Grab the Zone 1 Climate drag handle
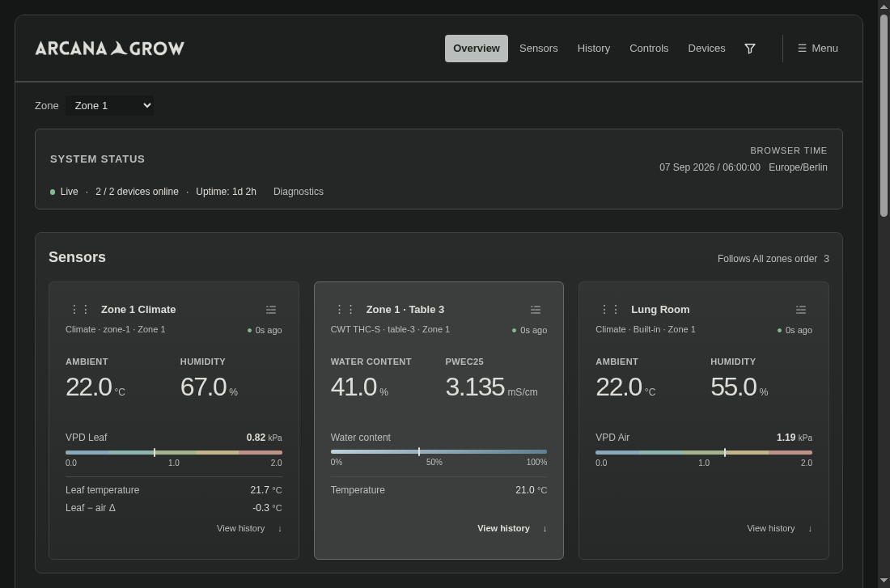 pyautogui.click(x=80, y=309)
